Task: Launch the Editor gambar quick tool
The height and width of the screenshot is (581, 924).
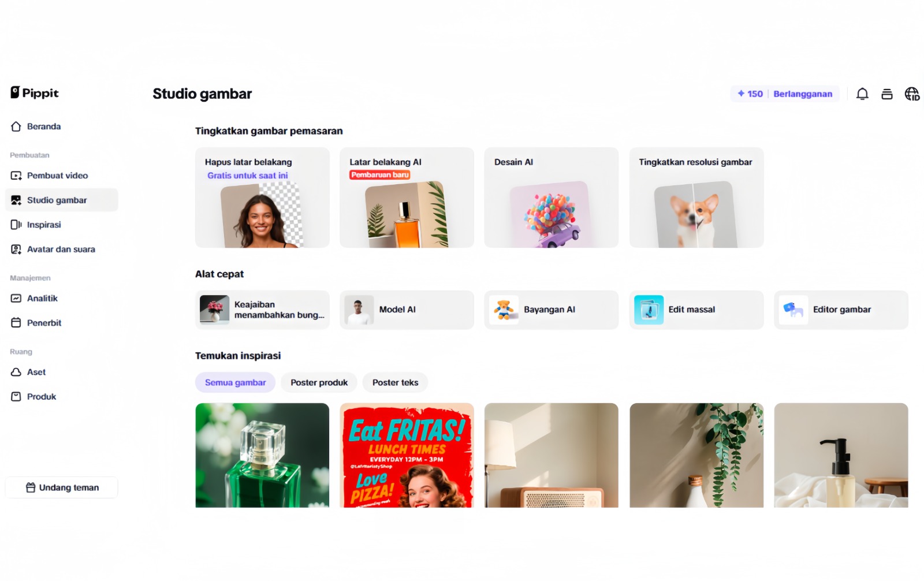Action: click(841, 310)
